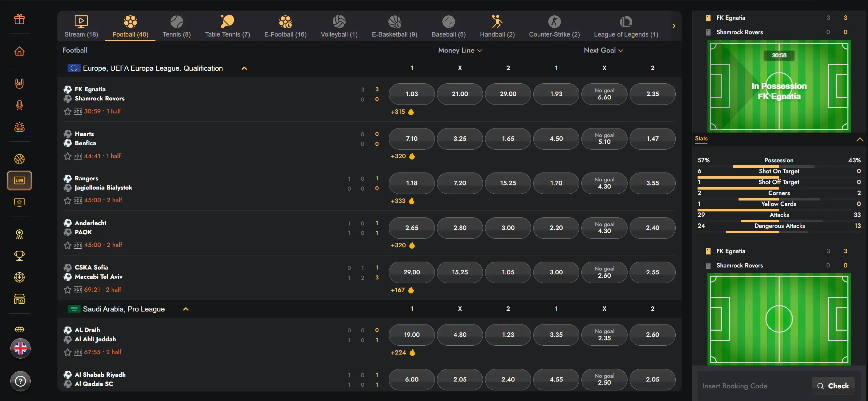
Task: Favorite the Rangers vs Jagiellonia Bialystok match
Action: [67, 200]
